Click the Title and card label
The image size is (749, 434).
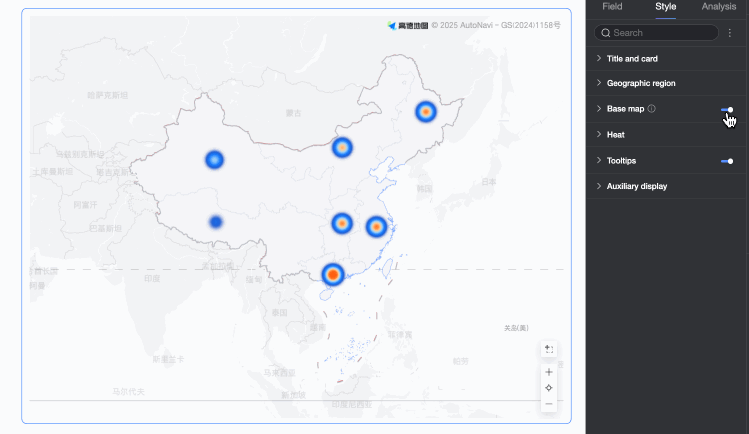tap(632, 59)
